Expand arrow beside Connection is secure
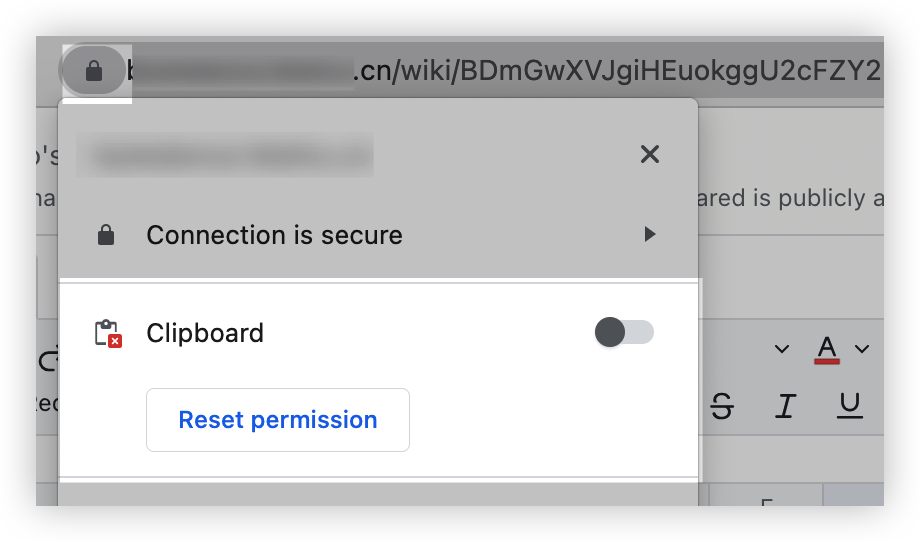This screenshot has width=920, height=542. coord(650,234)
